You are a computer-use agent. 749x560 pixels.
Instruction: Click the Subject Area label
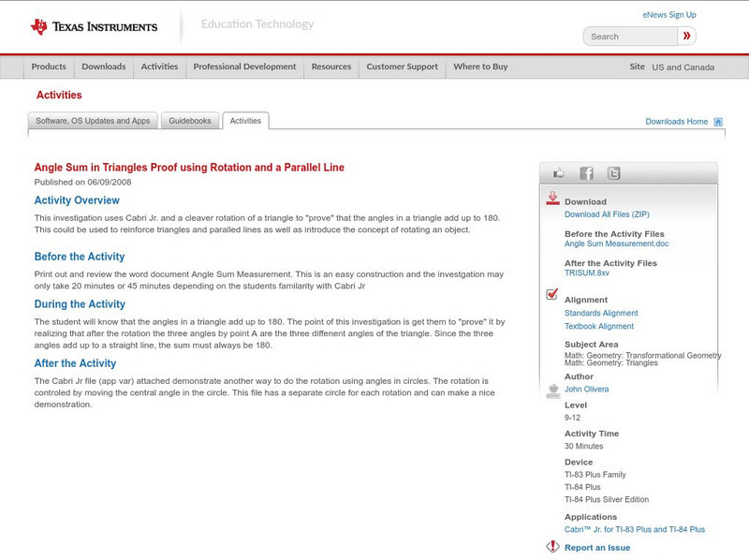tap(592, 345)
